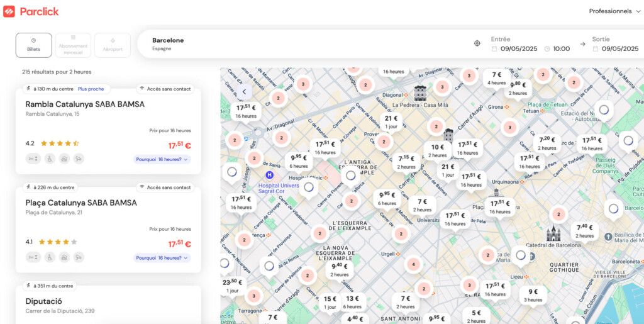Change the Sortie date 09/05/2025
The height and width of the screenshot is (324, 644).
[620, 49]
